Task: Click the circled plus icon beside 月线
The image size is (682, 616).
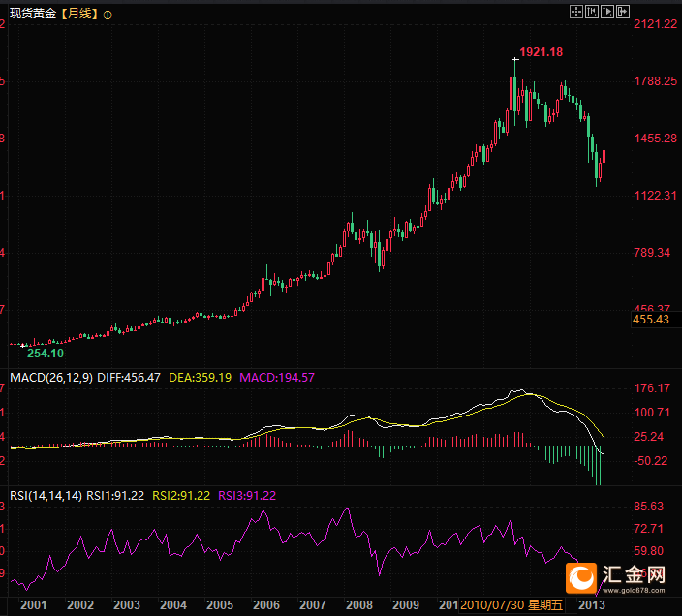Action: (x=107, y=15)
